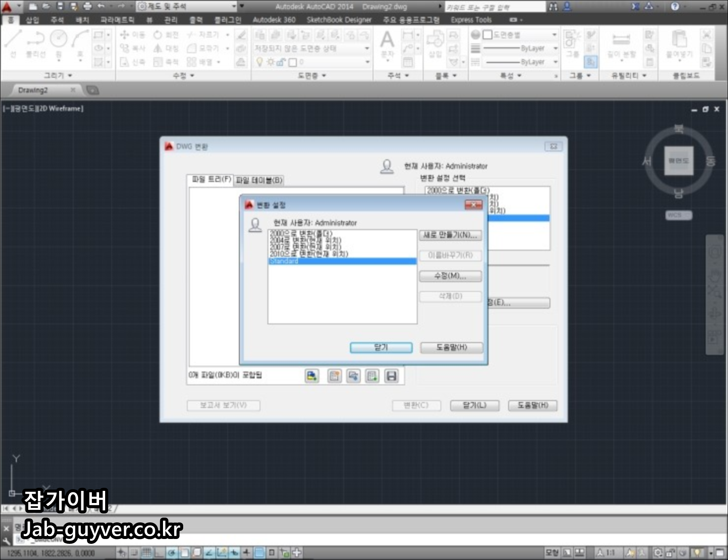Click the 닫기 button in 변환 설정 dialog
The height and width of the screenshot is (560, 728).
tap(381, 347)
